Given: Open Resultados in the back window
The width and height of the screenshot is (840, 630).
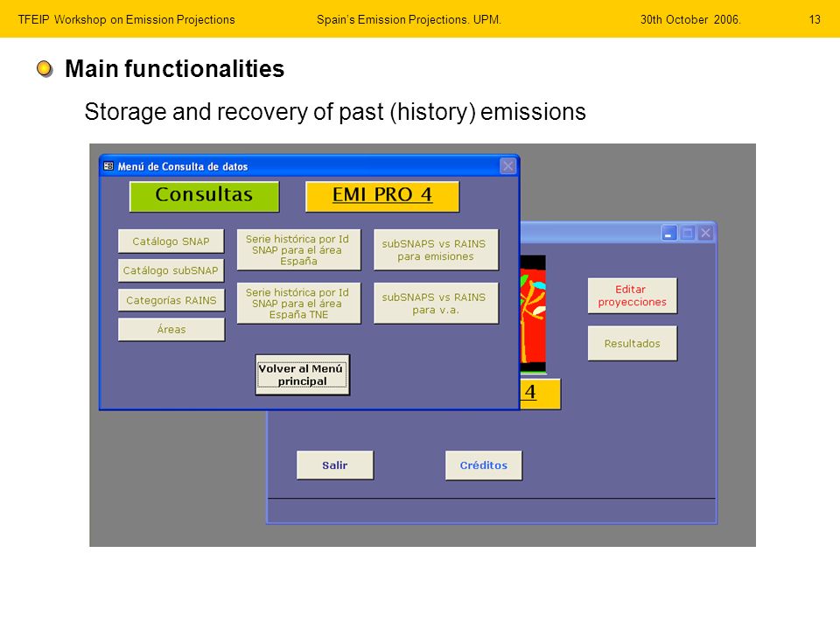Looking at the screenshot, I should (632, 343).
